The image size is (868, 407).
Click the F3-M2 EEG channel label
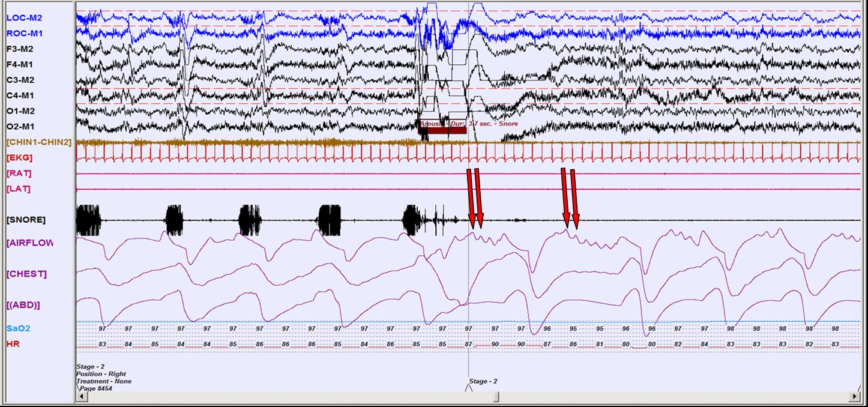(x=19, y=49)
